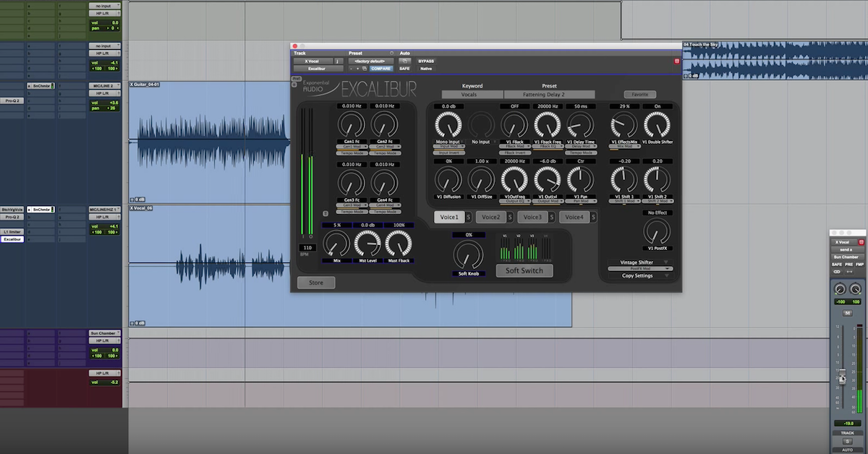Switch to the Voice4 tab

[574, 215]
